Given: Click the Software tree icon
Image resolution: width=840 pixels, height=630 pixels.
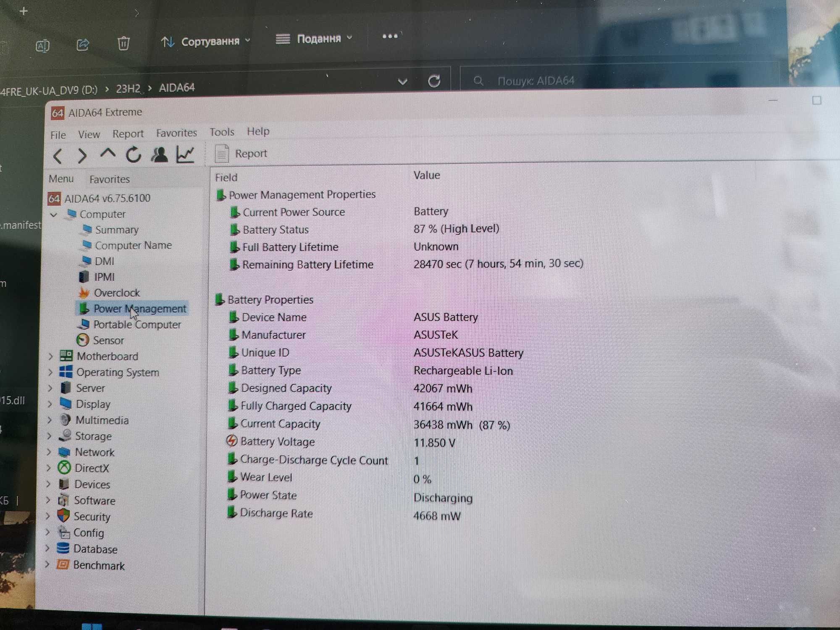Looking at the screenshot, I should (x=64, y=500).
